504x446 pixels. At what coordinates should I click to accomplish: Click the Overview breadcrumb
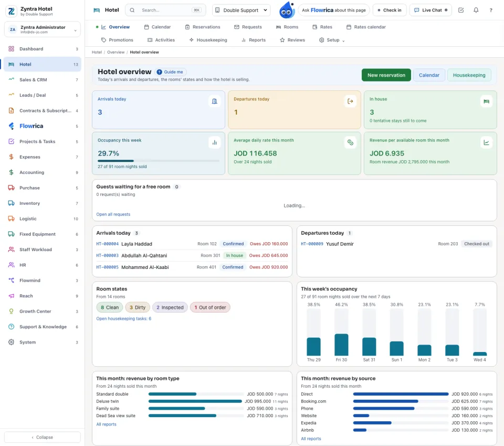115,52
